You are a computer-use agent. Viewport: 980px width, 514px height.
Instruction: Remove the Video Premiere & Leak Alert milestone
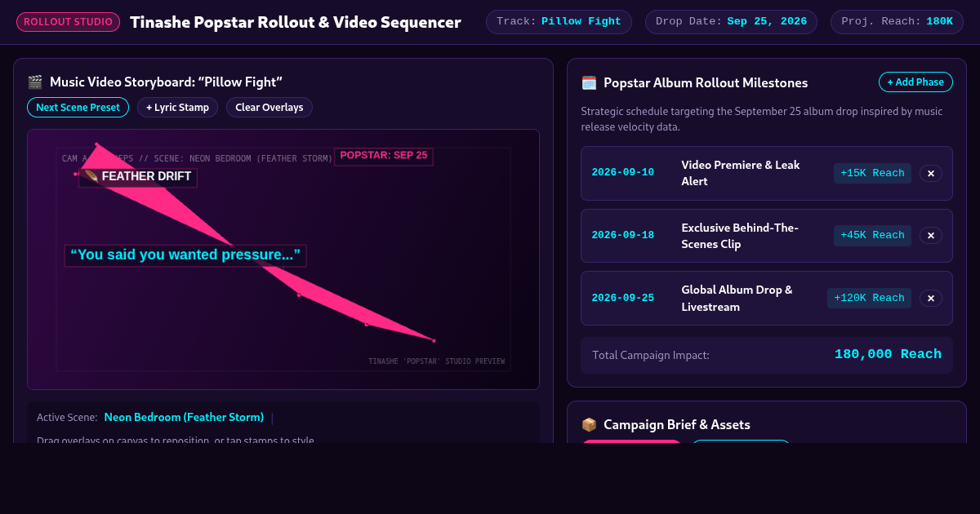pos(931,173)
